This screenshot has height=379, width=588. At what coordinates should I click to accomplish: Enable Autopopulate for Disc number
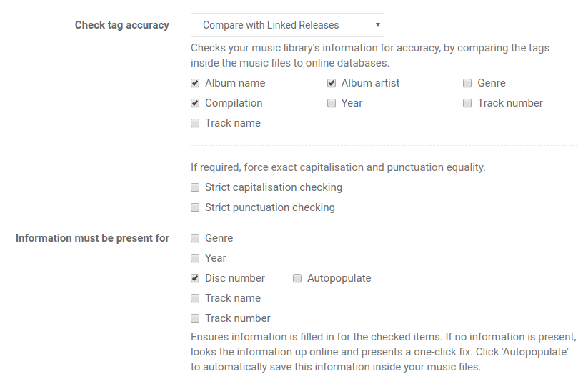pyautogui.click(x=297, y=278)
